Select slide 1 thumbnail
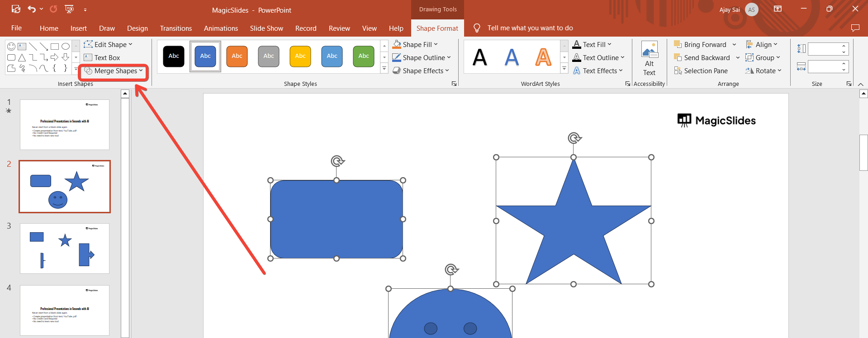The height and width of the screenshot is (338, 868). pyautogui.click(x=65, y=125)
